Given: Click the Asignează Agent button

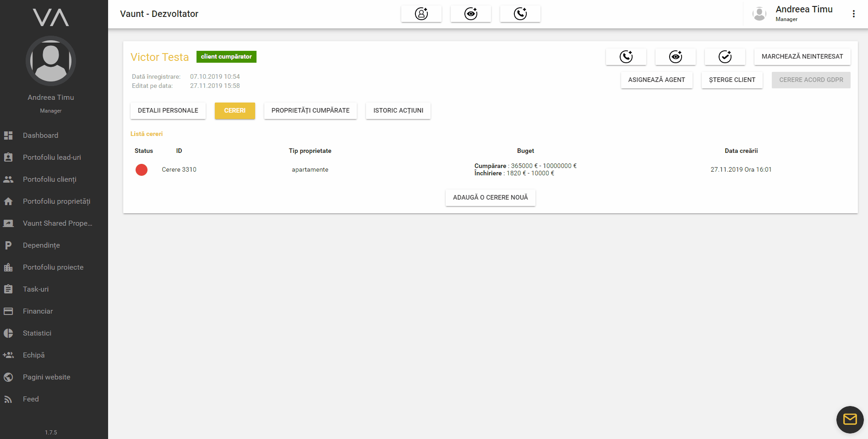Looking at the screenshot, I should tap(656, 80).
